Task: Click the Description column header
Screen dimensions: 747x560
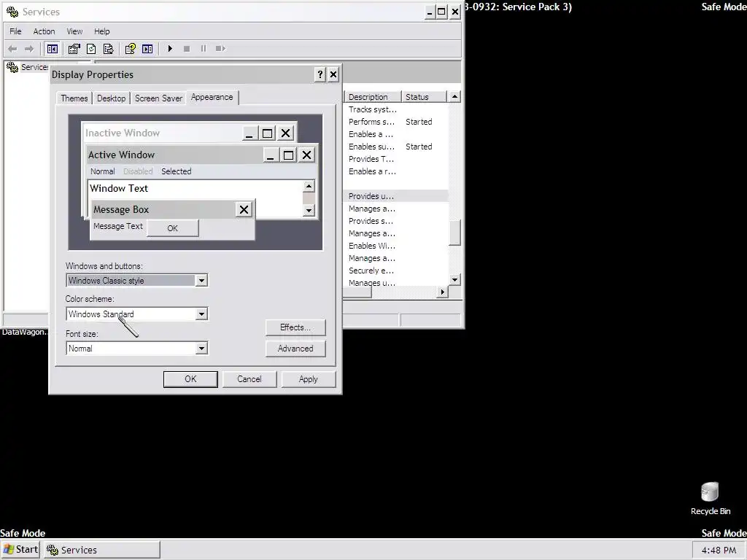Action: tap(373, 97)
